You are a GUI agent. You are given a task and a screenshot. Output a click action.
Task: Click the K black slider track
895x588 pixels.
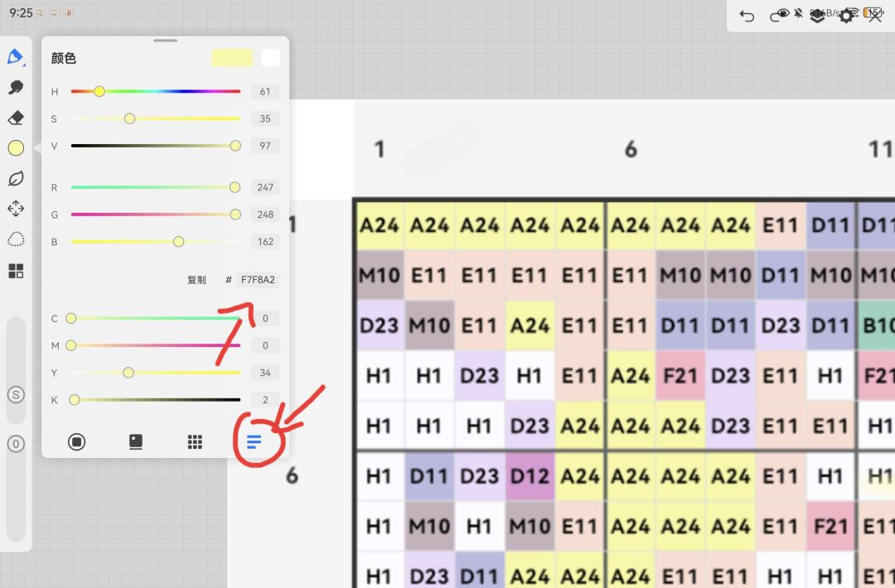pos(155,400)
